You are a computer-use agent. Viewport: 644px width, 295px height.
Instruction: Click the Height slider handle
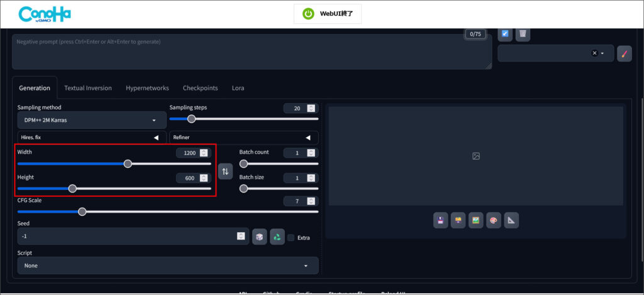pos(73,189)
